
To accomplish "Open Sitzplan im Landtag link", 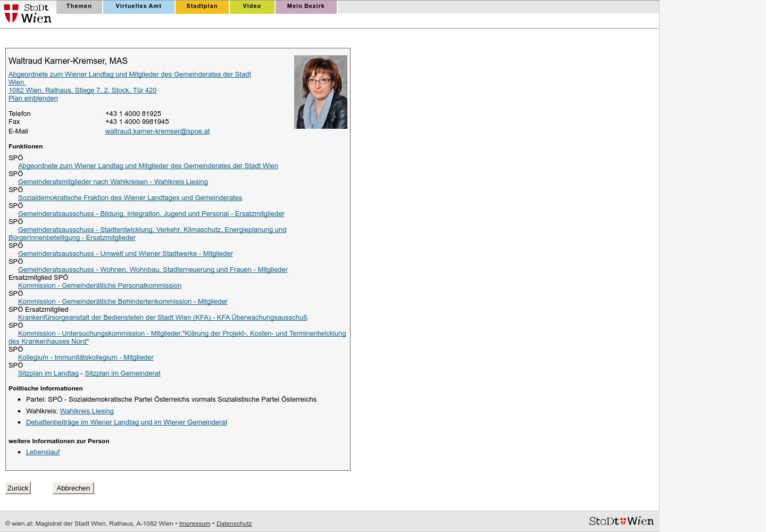I will [x=48, y=373].
